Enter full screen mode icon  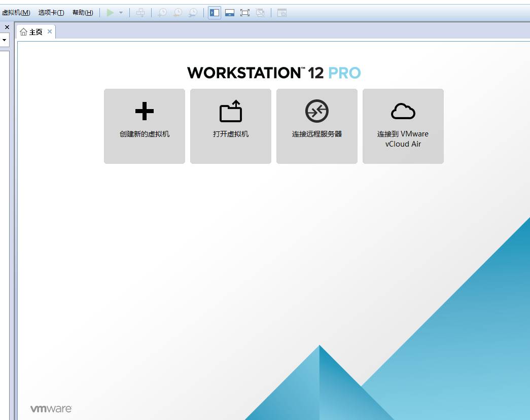pos(245,13)
